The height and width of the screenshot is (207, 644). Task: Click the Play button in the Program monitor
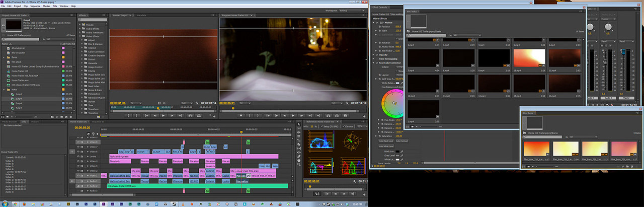tap(293, 115)
